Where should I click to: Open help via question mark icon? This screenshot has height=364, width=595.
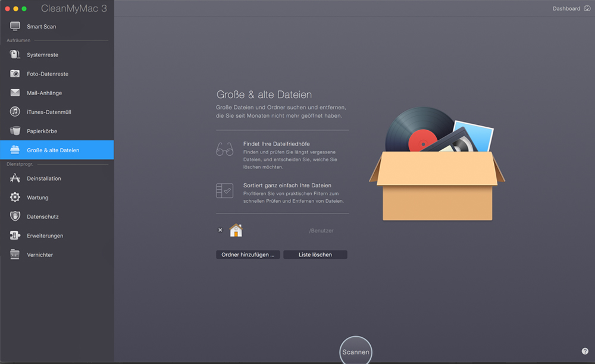coord(585,351)
